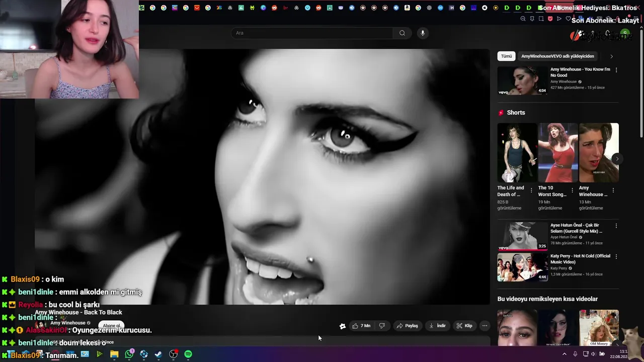Download the video with İndir
This screenshot has height=362, width=644.
(x=437, y=326)
